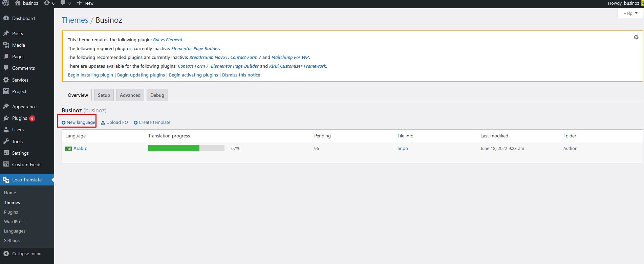644x264 pixels.
Task: Expand the Help dropdown
Action: point(630,13)
